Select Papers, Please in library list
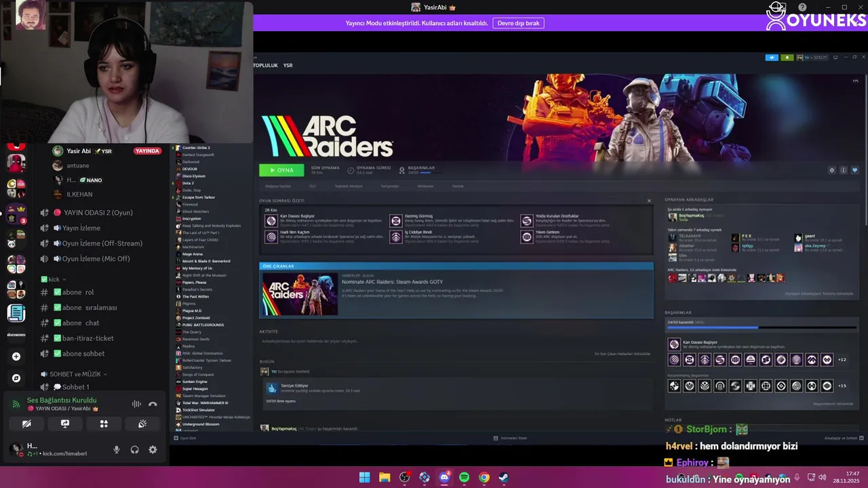 coord(193,283)
